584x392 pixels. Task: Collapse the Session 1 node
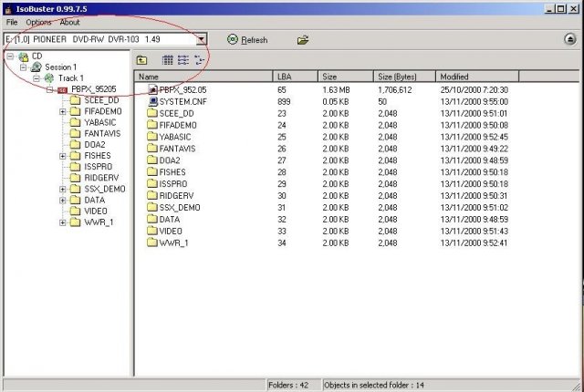click(23, 67)
